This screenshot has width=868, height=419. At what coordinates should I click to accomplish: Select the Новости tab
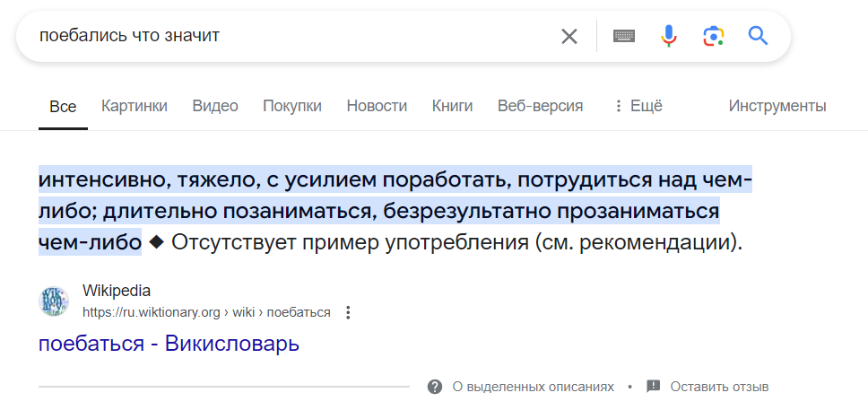[x=377, y=106]
